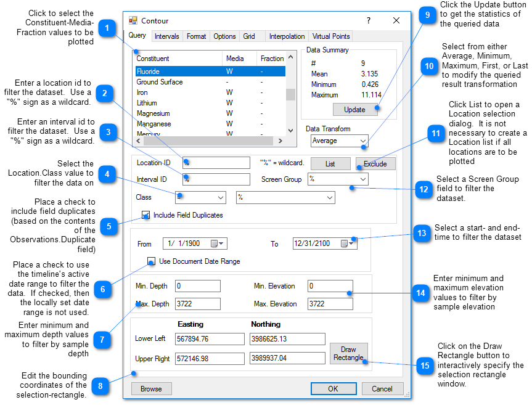The image size is (532, 405).
Task: Select Lithium in the constituent list
Action: (148, 103)
